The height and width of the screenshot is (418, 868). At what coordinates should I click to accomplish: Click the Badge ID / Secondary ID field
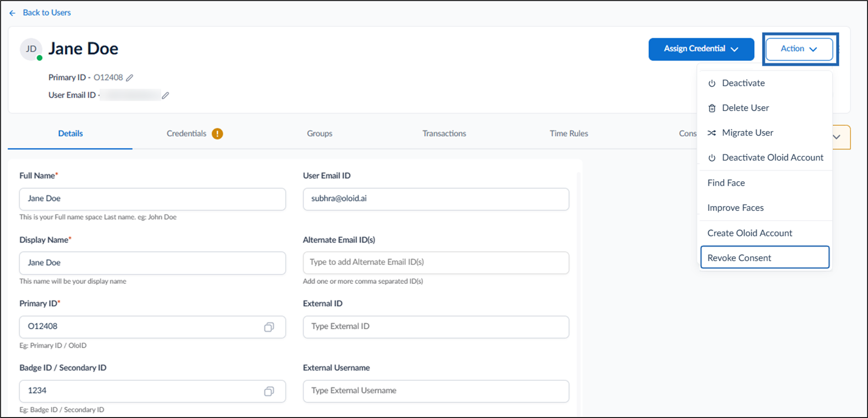click(x=152, y=391)
